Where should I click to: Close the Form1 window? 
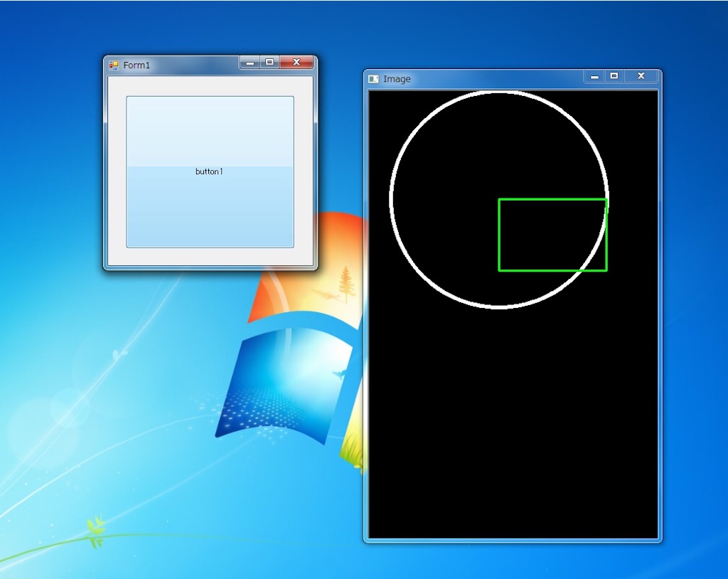pyautogui.click(x=296, y=63)
